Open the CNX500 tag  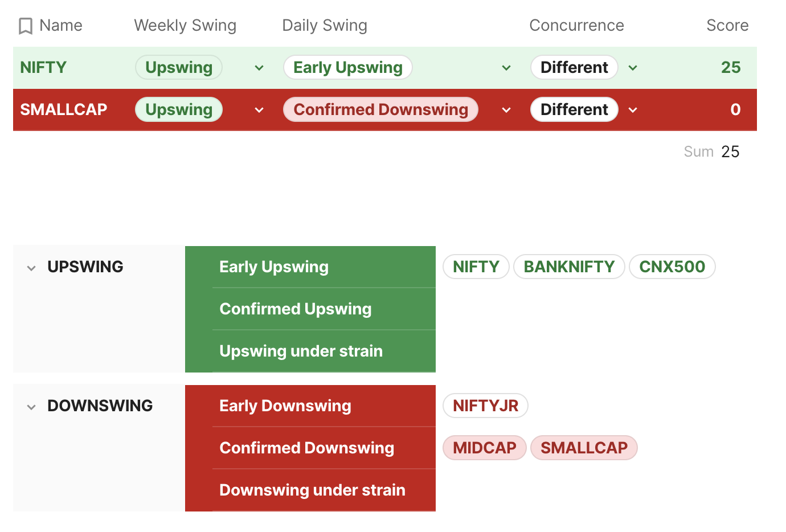coord(672,267)
